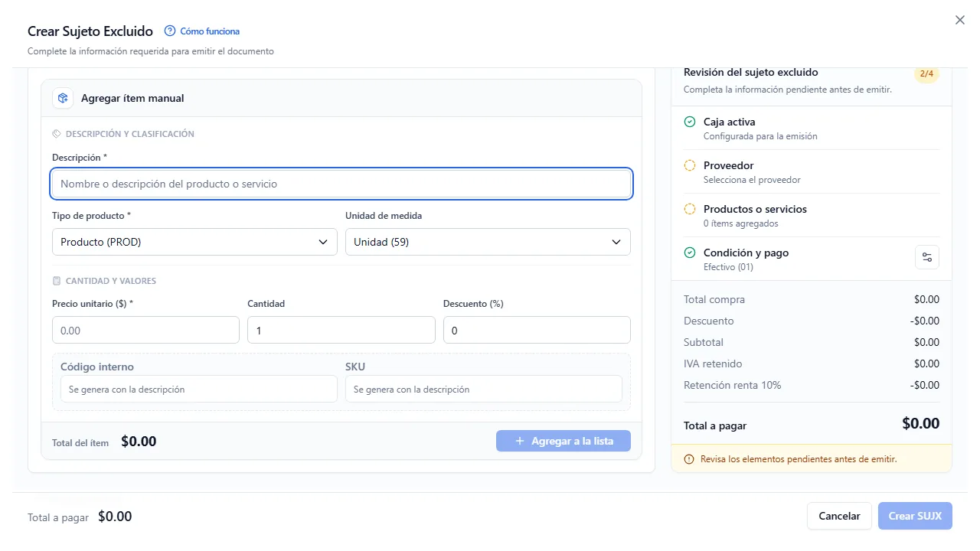Click the Revisa los elementos pendientes warning text

[799, 459]
